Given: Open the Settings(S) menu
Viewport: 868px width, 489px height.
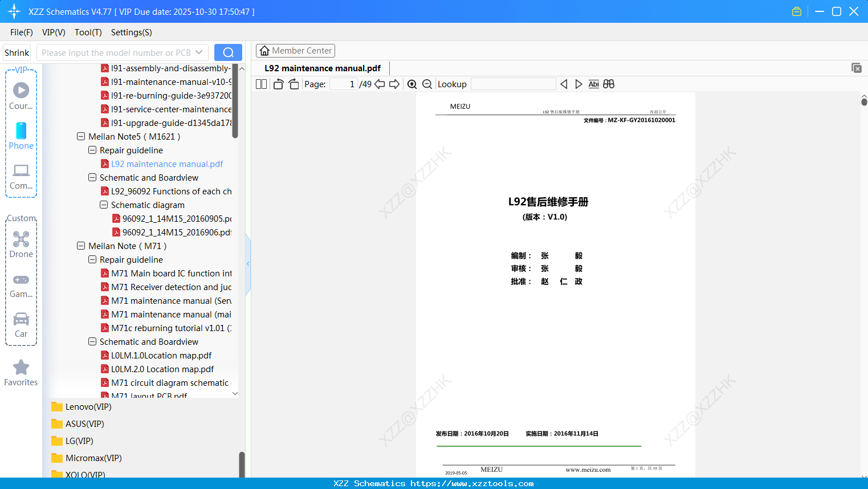Looking at the screenshot, I should click(132, 32).
